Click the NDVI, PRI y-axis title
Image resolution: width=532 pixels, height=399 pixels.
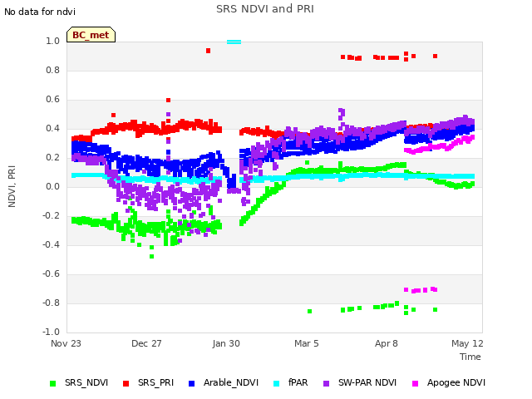(12, 186)
